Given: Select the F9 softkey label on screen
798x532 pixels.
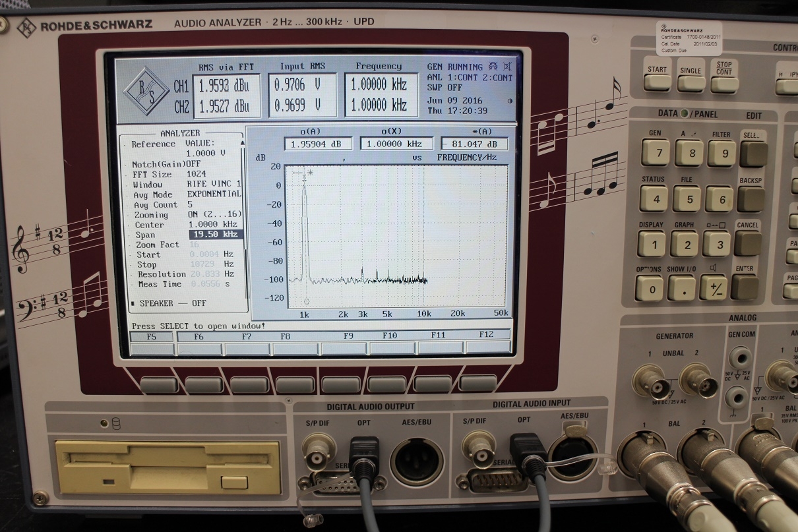Looking at the screenshot, I should [348, 336].
